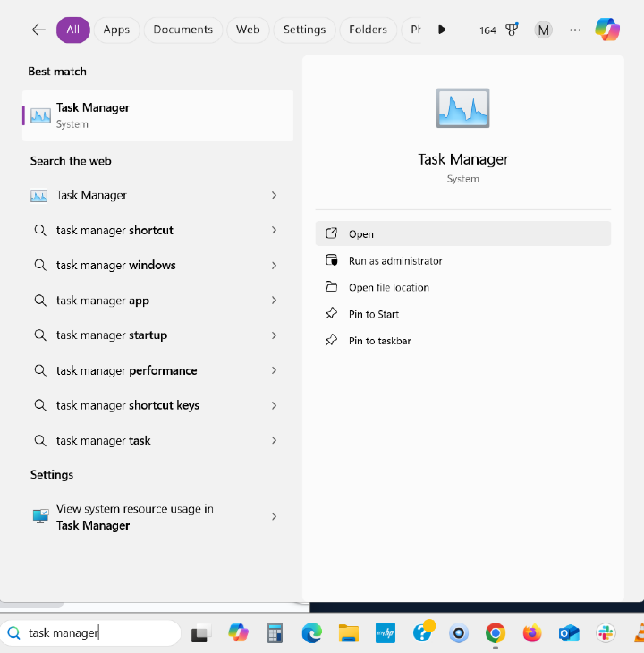Expand task manager shortcut suggestion chevron
The width and height of the screenshot is (644, 653).
coord(274,230)
